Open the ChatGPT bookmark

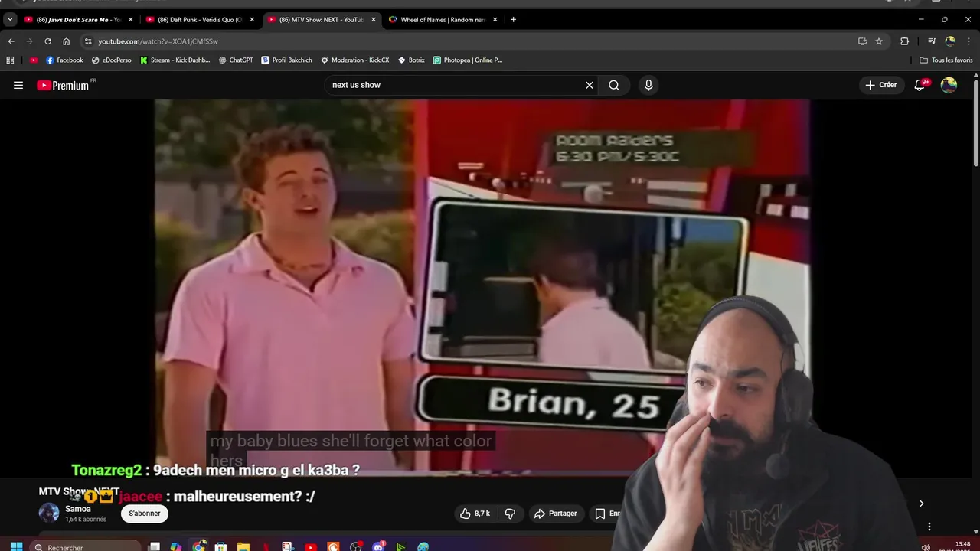236,60
